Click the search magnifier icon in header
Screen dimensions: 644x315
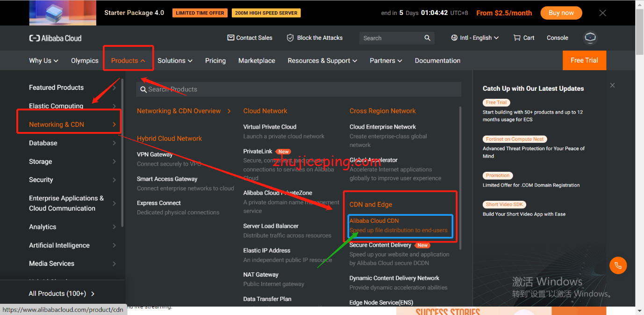[427, 38]
